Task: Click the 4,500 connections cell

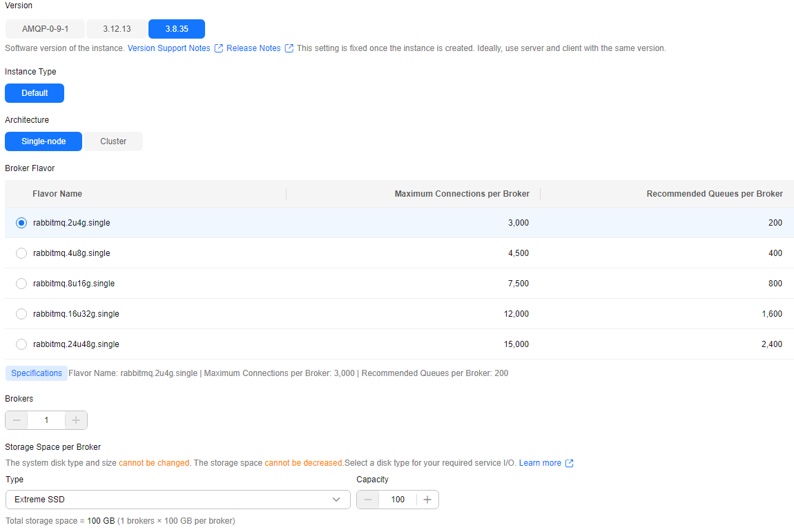Action: click(519, 253)
